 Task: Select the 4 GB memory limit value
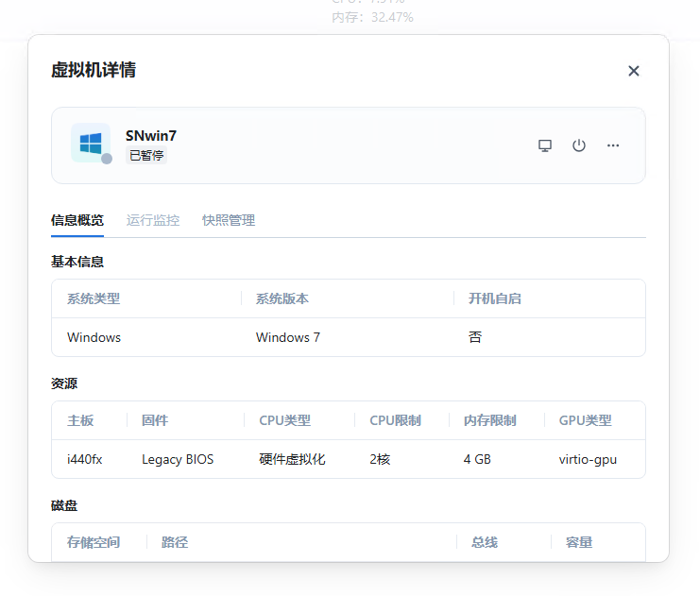478,459
